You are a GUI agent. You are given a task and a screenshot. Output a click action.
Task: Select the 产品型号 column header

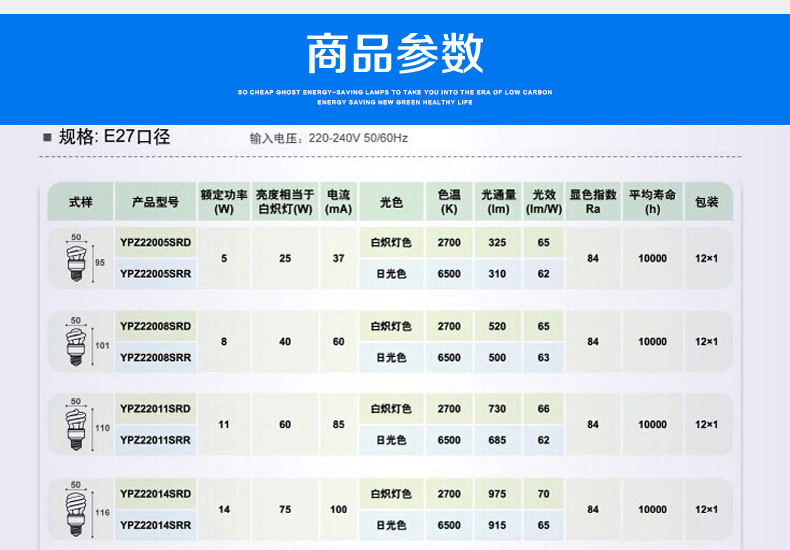155,202
